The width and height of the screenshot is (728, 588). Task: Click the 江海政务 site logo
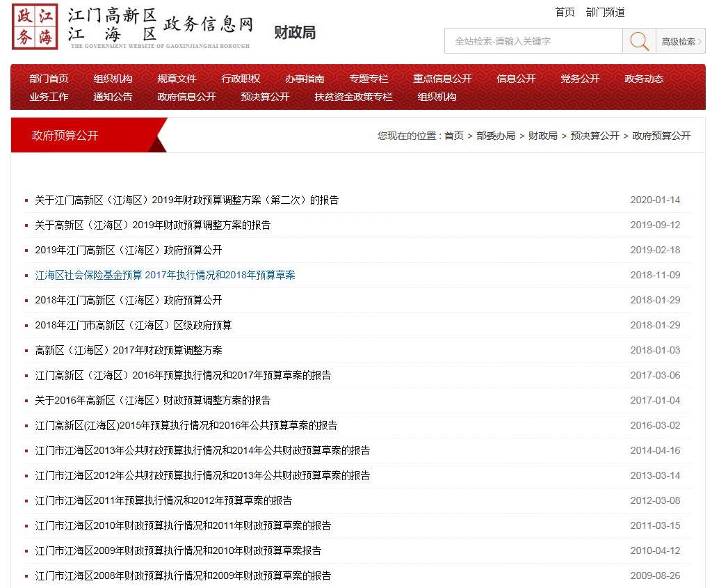(35, 27)
